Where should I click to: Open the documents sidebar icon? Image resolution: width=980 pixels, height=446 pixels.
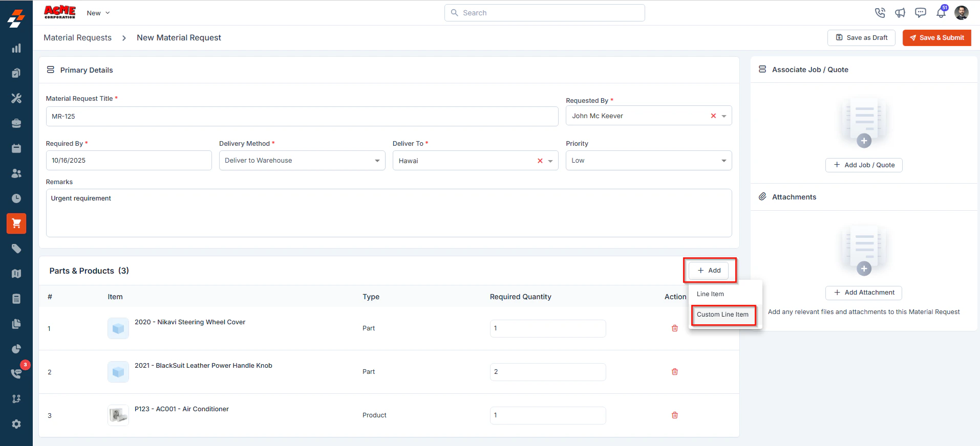pos(16,324)
